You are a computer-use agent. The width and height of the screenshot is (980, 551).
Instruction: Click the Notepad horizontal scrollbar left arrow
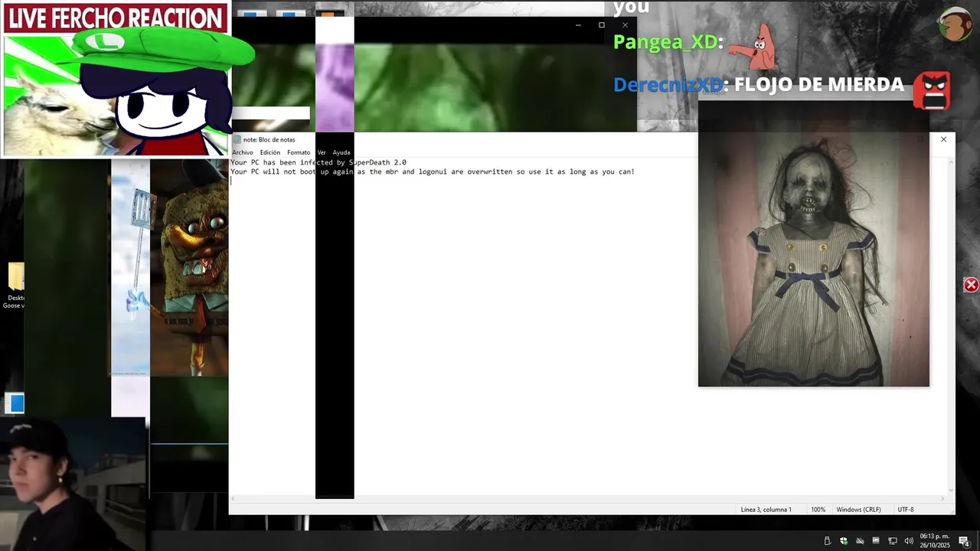(x=233, y=498)
